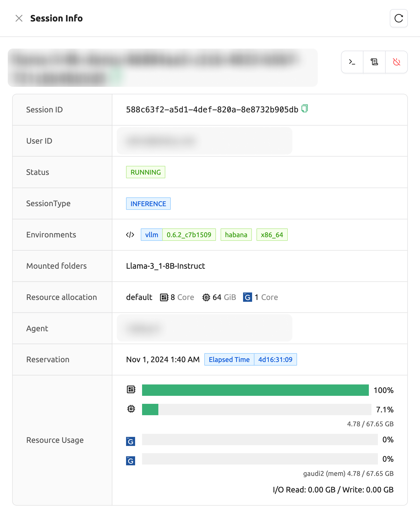The width and height of the screenshot is (420, 525).
Task: Copy the Session ID to clipboard
Action: [x=305, y=109]
